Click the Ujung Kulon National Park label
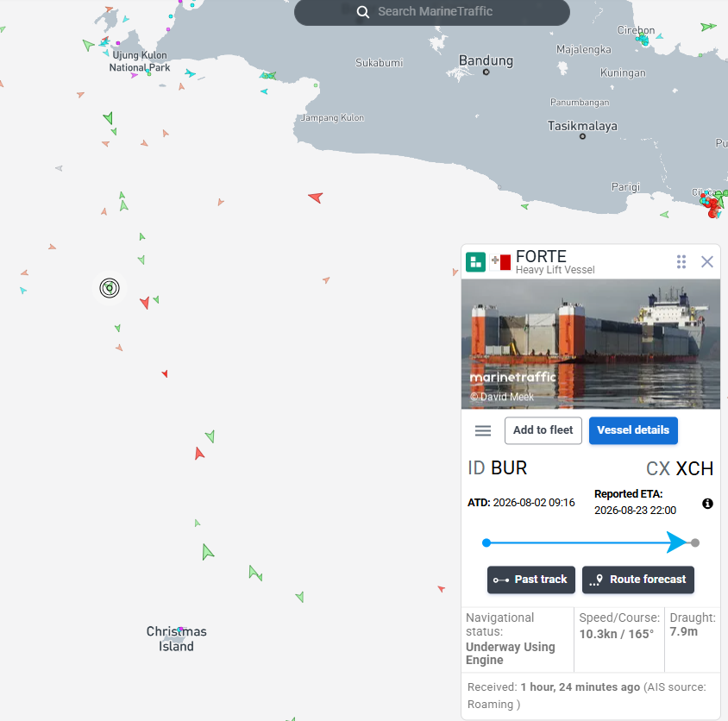Screen dimensions: 728x721 [x=139, y=61]
